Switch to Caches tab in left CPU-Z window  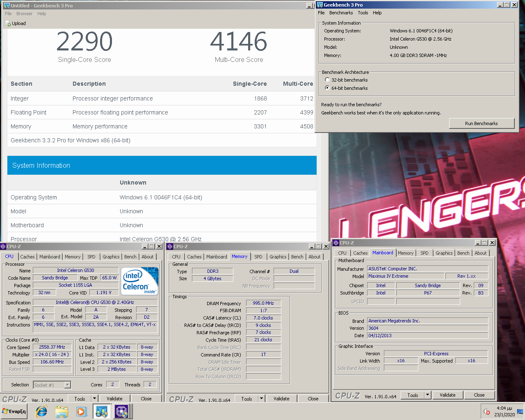[27, 257]
